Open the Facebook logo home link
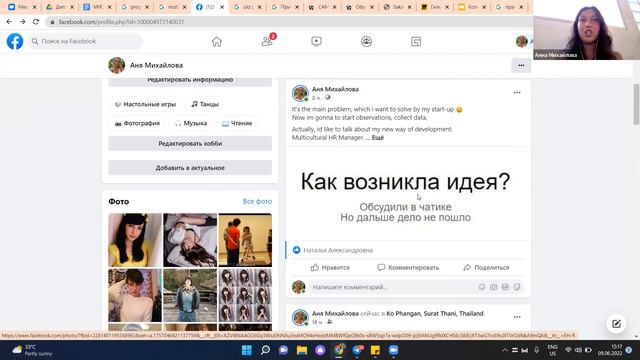 tap(15, 41)
